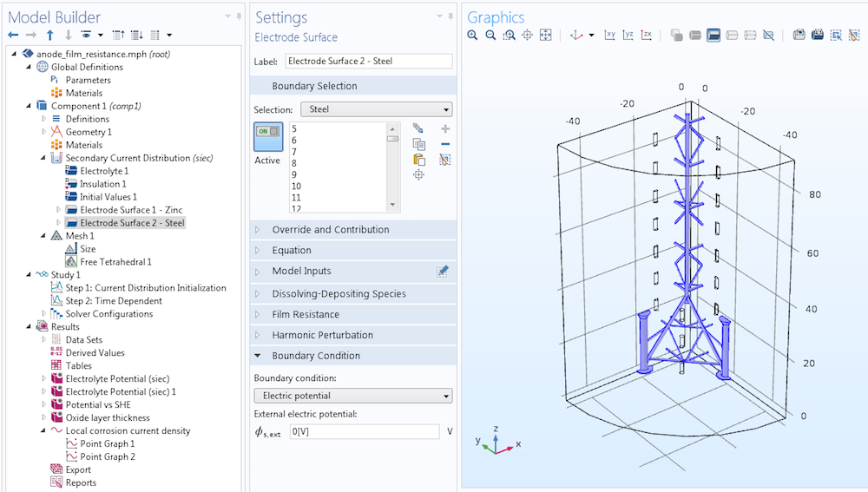Click the Zoom Extents icon in Graphics
Viewport: 868px width, 492px height.
tap(546, 36)
